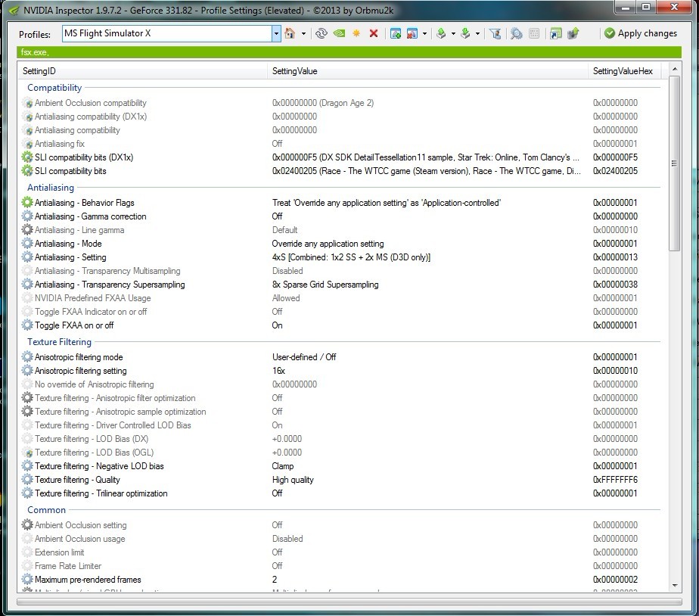
Task: Click the scan settings magnifier gear icon
Action: pyautogui.click(x=516, y=33)
